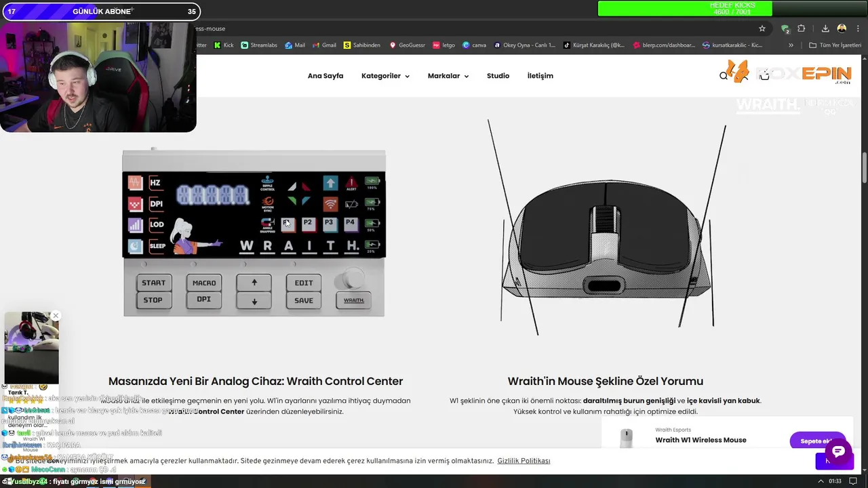Image resolution: width=868 pixels, height=488 pixels.
Task: Bookmark this page with the star icon
Action: [x=762, y=28]
